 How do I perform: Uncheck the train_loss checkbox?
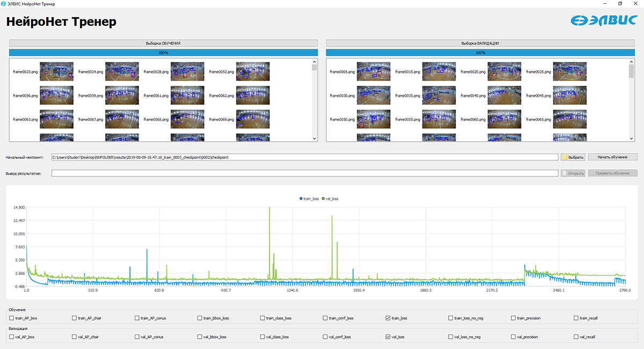point(388,318)
